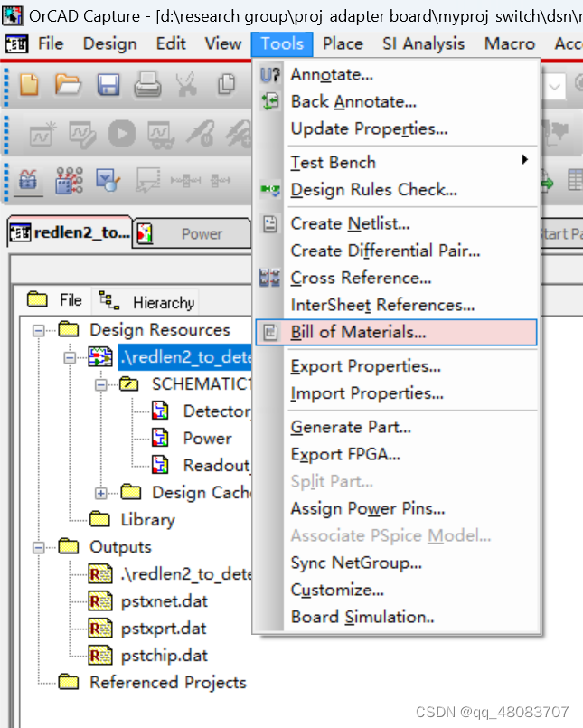
Task: Switch to the Power schematic tab
Action: pyautogui.click(x=193, y=233)
